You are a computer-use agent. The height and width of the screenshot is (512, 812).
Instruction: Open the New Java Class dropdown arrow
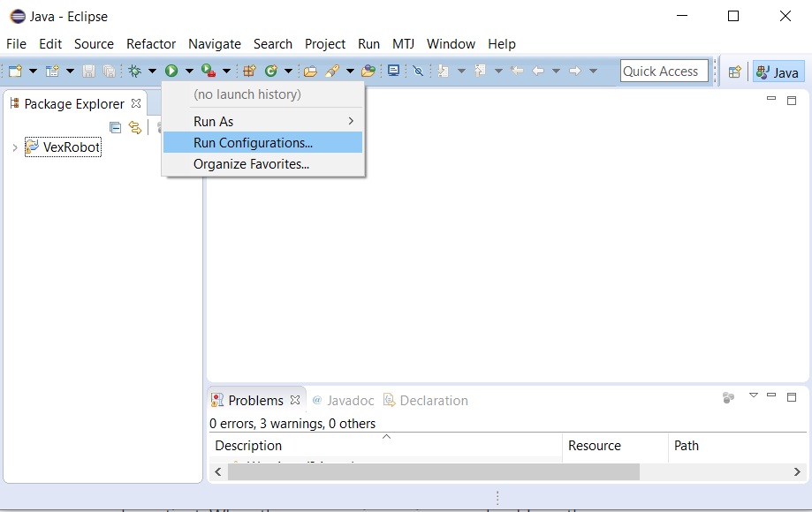click(288, 71)
